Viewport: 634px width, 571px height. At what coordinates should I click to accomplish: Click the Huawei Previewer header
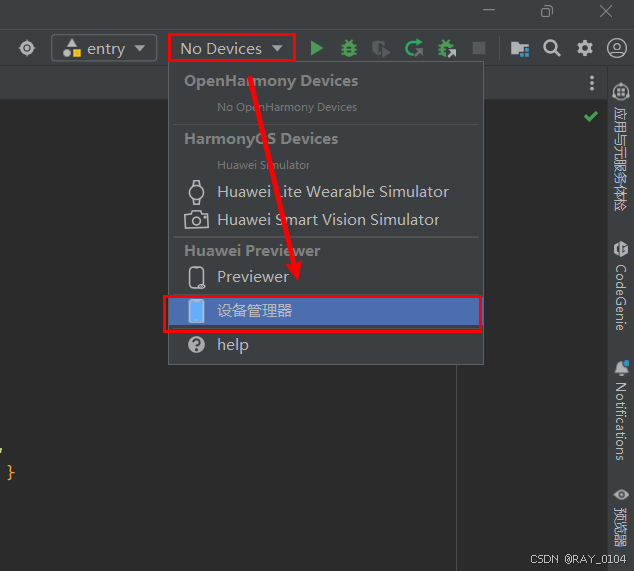pos(252,251)
